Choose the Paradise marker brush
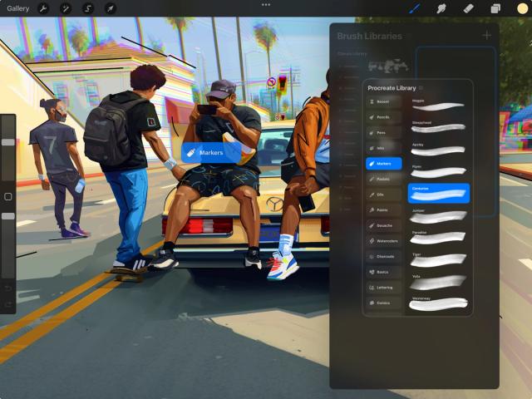532x399 pixels. pyautogui.click(x=439, y=238)
